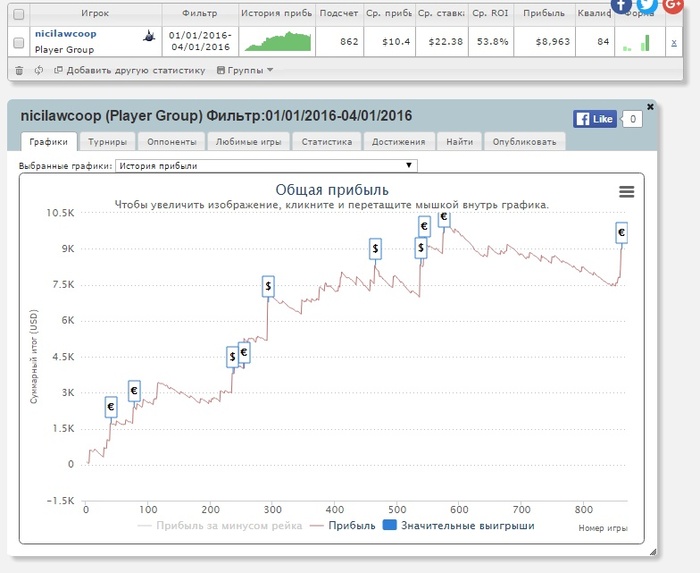
Task: Share via Twitter round icon
Action: click(647, 5)
